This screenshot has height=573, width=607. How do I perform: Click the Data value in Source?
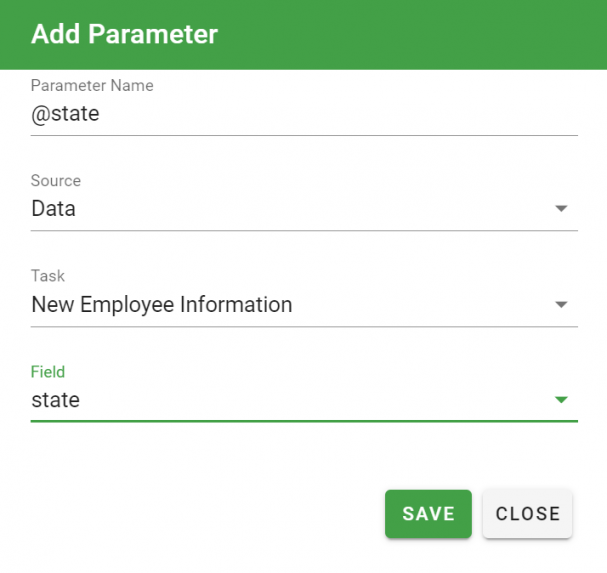click(x=53, y=209)
